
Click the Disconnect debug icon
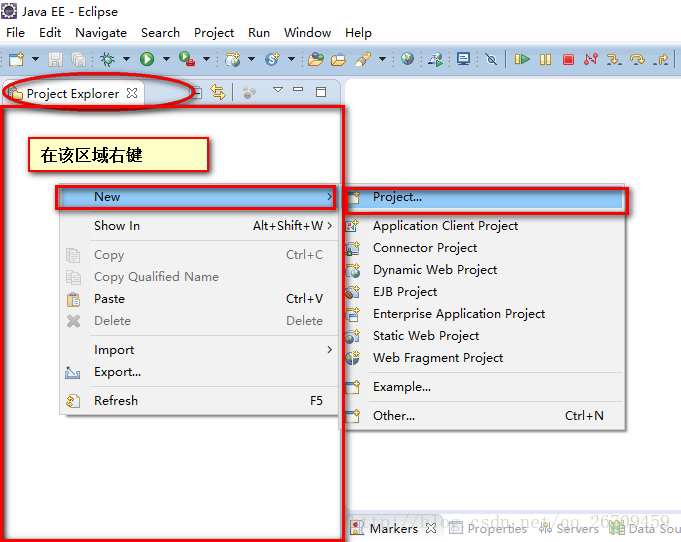click(591, 59)
